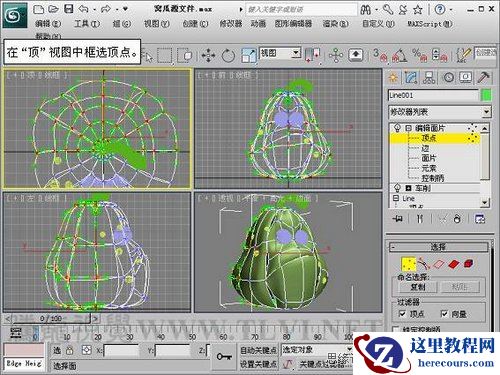Redo action arrow icon in title bar

106,9
